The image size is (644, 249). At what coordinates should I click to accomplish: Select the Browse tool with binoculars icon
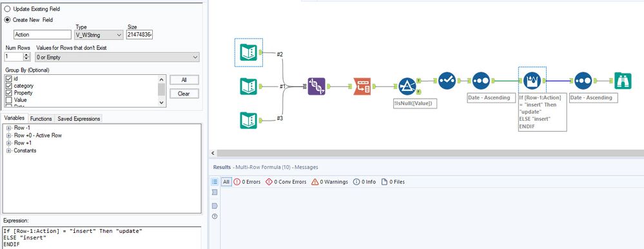[623, 81]
